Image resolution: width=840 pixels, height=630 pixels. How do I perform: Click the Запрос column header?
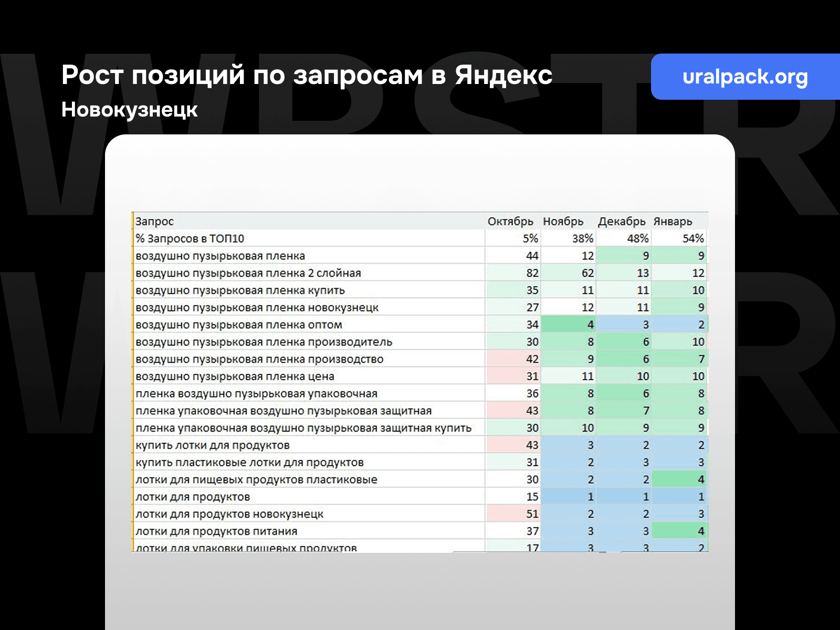[x=154, y=221]
